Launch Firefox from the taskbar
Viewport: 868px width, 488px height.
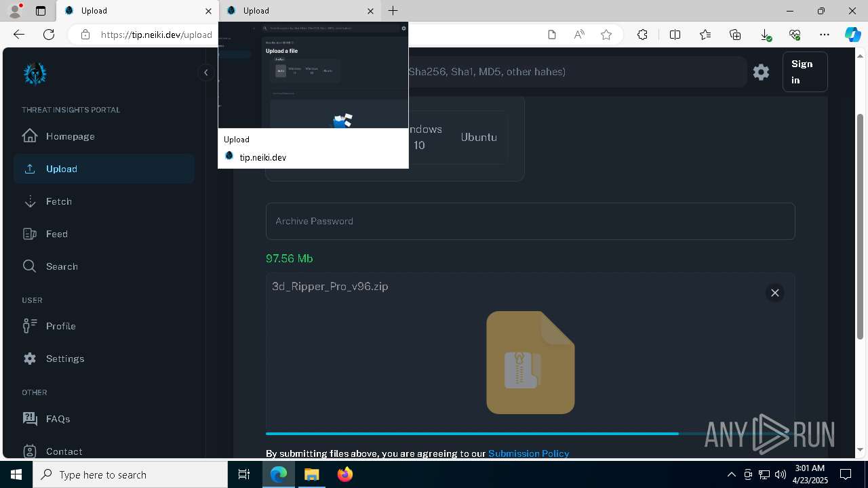[344, 474]
